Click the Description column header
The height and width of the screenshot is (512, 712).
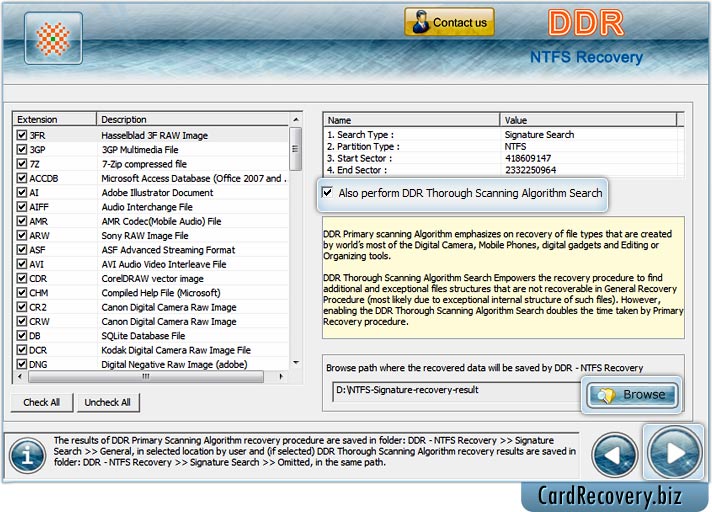(193, 119)
